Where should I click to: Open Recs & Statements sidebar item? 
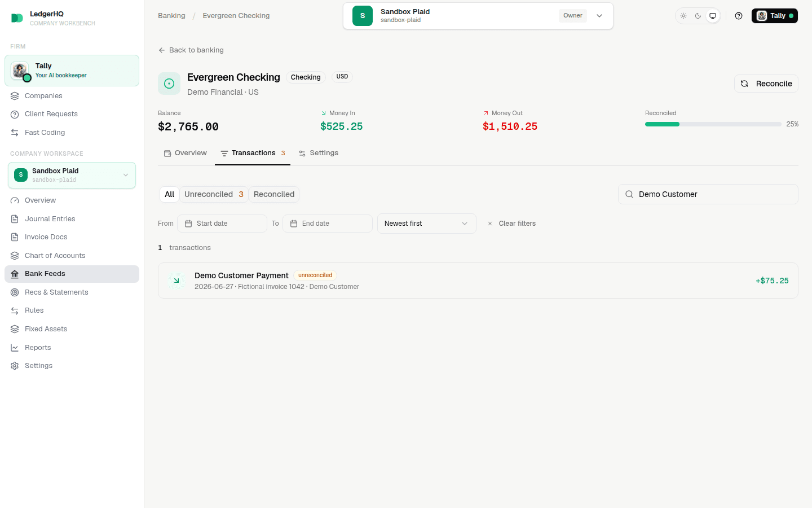(x=72, y=292)
